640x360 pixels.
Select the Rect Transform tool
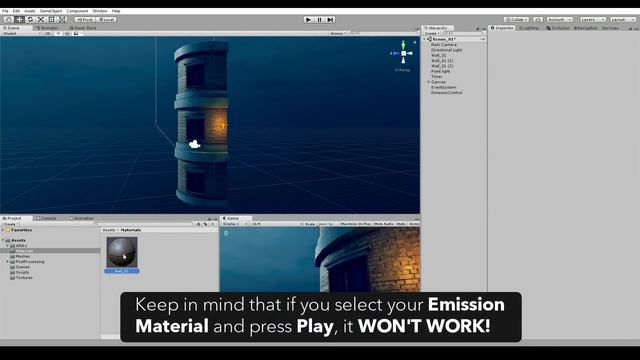[x=51, y=19]
